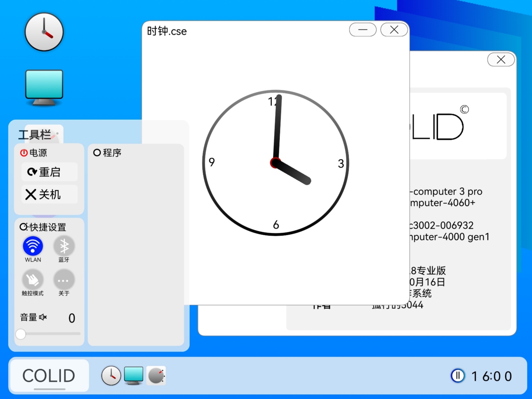Click the restart (重启) button
The height and width of the screenshot is (399, 532).
50,172
